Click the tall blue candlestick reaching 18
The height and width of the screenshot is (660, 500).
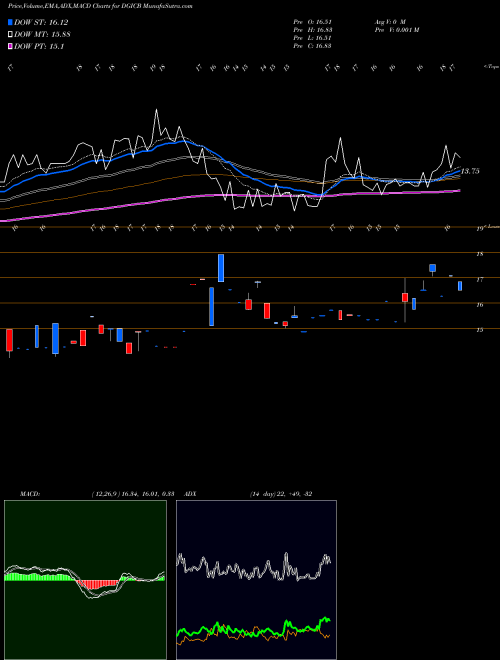point(221,268)
